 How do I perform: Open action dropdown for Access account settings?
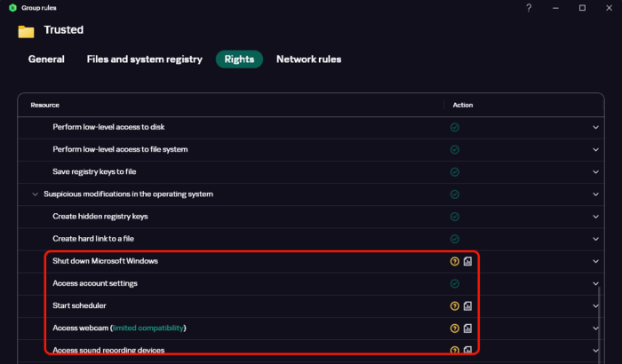(x=595, y=283)
